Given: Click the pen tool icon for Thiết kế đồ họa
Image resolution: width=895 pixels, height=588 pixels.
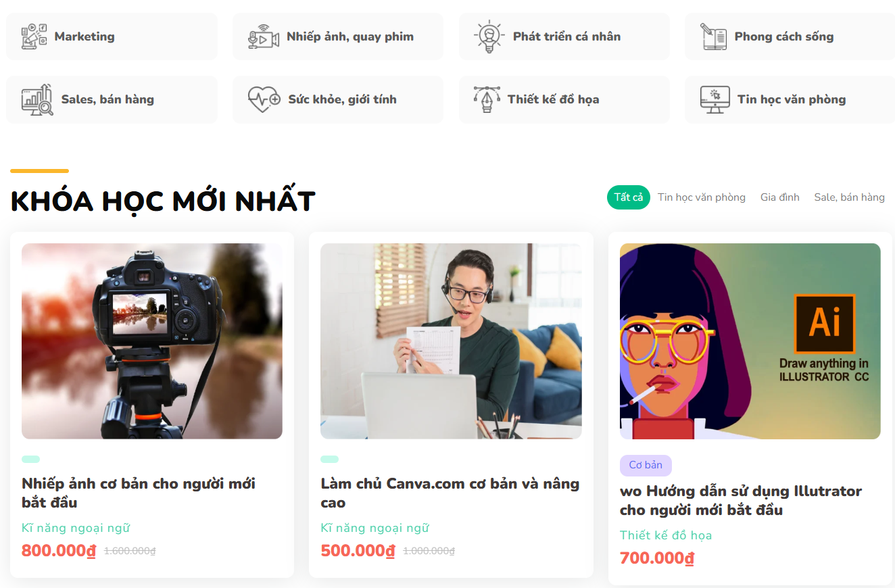Looking at the screenshot, I should coord(487,99).
